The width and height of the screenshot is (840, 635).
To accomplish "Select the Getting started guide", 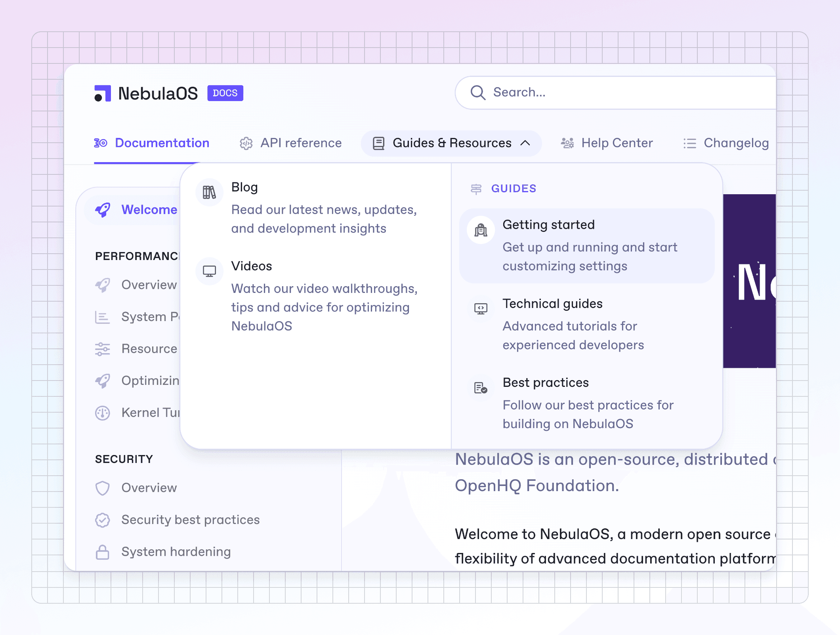I will click(x=587, y=246).
